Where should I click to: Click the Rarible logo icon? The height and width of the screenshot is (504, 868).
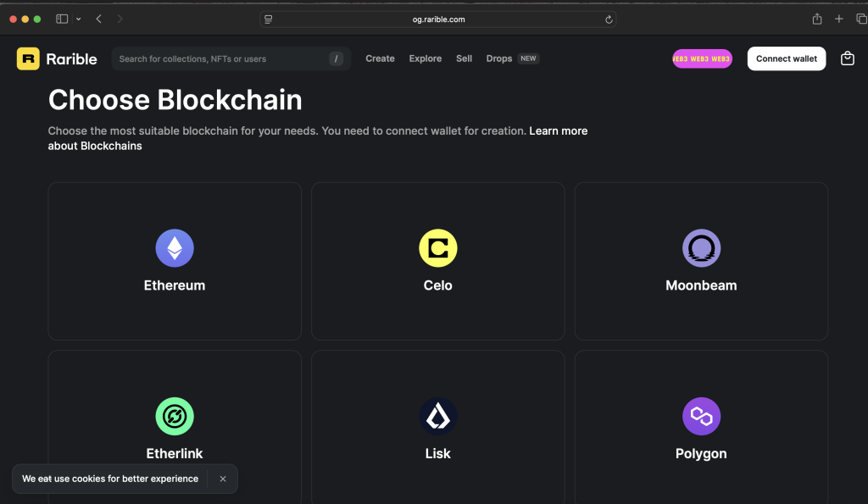pos(26,58)
